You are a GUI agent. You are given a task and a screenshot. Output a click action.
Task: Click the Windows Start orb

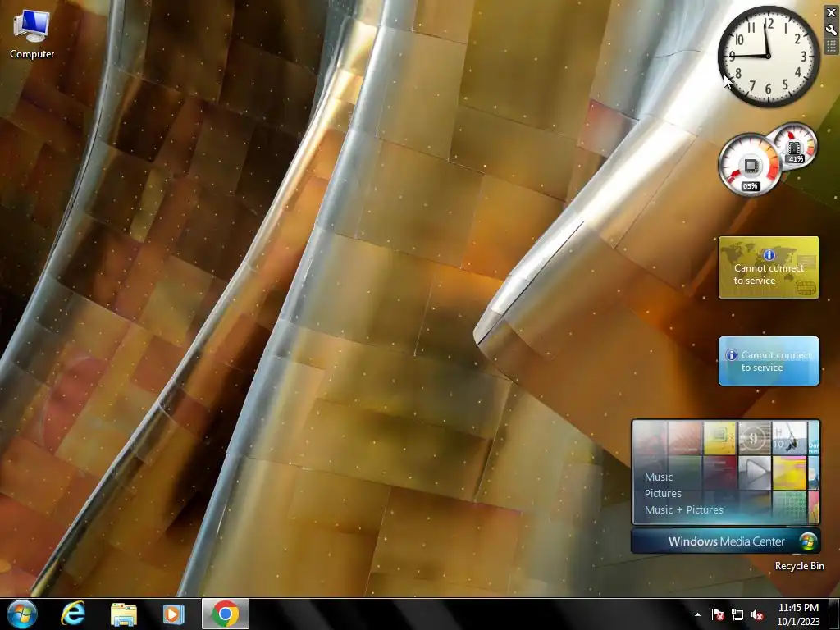point(21,614)
